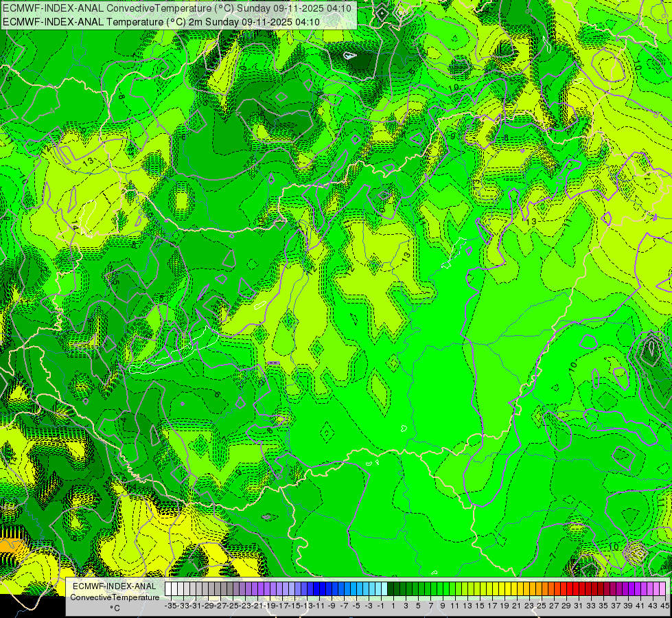This screenshot has height=618, width=672.
Task: Select the rightmost pink swatch of color scale
Action: 662,588
